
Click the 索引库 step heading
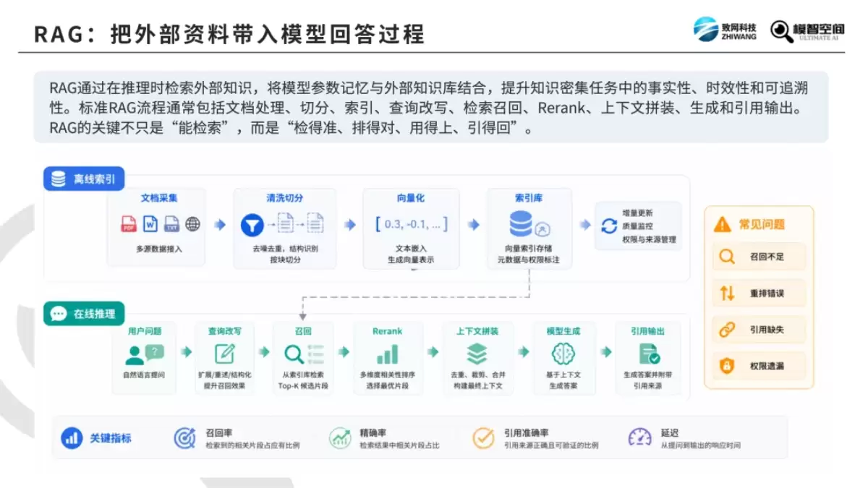(529, 197)
